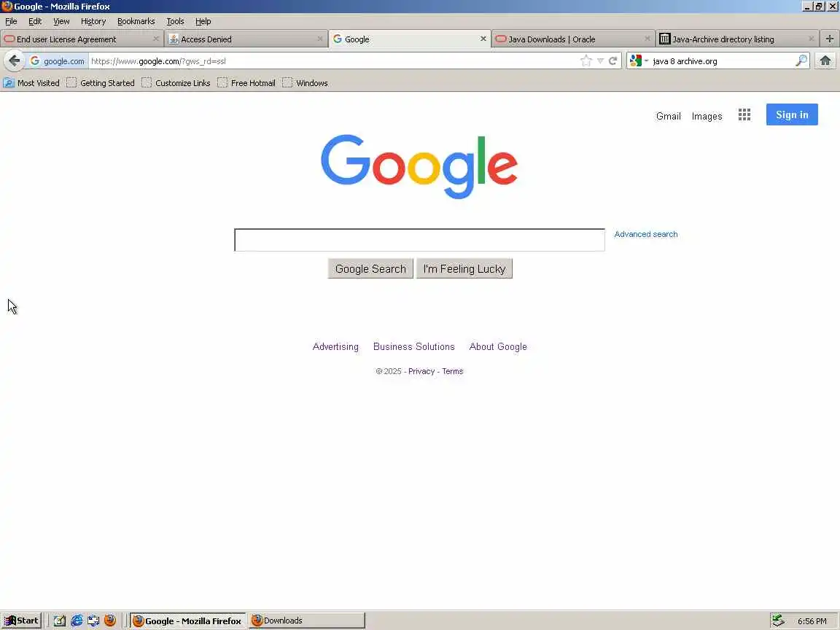Image resolution: width=840 pixels, height=630 pixels.
Task: Open the History menu
Action: coord(93,21)
